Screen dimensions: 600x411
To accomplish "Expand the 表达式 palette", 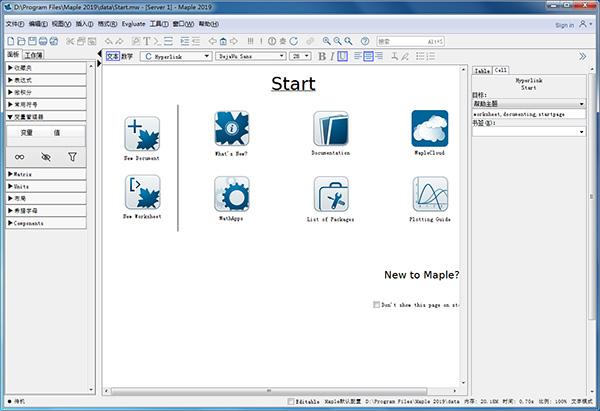I will point(46,80).
